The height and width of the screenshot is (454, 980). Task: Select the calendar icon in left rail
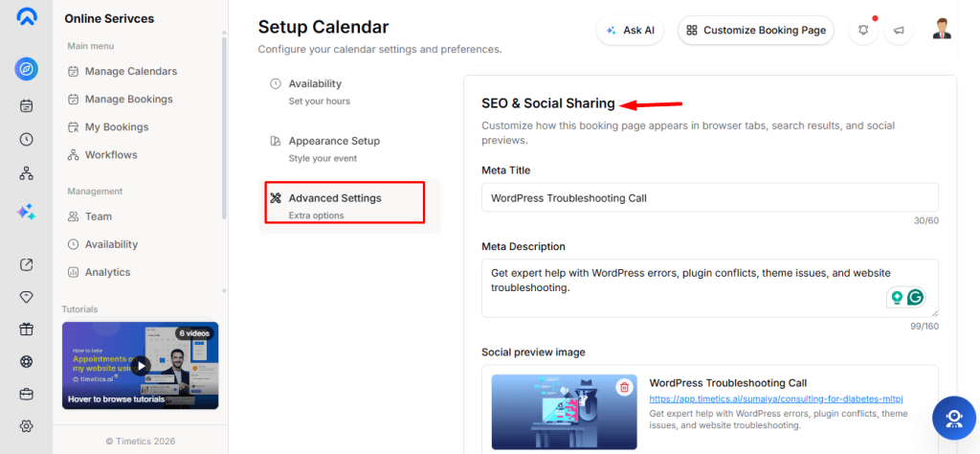pos(26,105)
